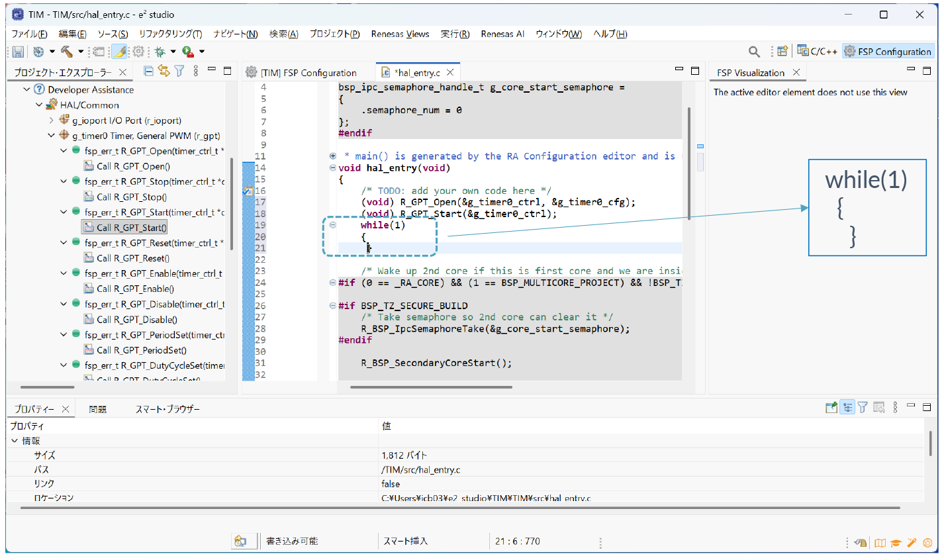Click the hammer Build icon
944x560 pixels.
point(67,52)
